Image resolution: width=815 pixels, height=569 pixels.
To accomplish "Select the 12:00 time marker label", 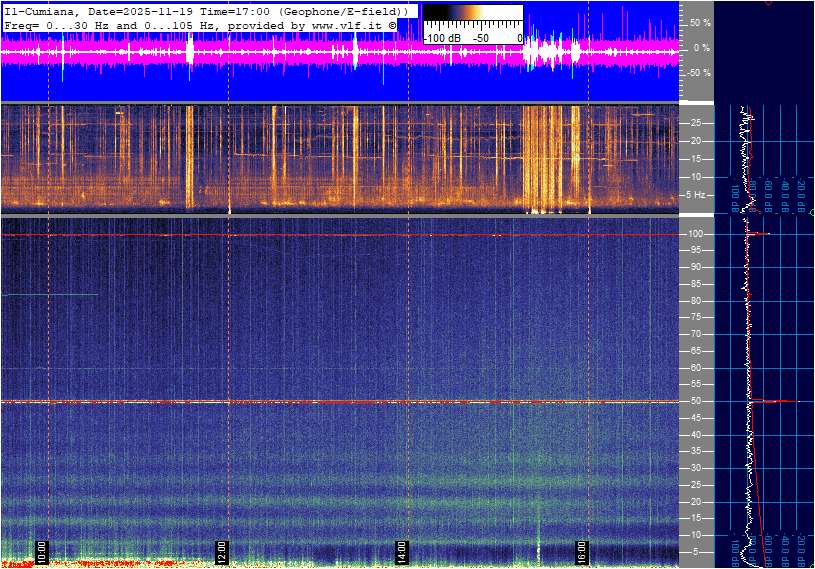I will pyautogui.click(x=222, y=552).
